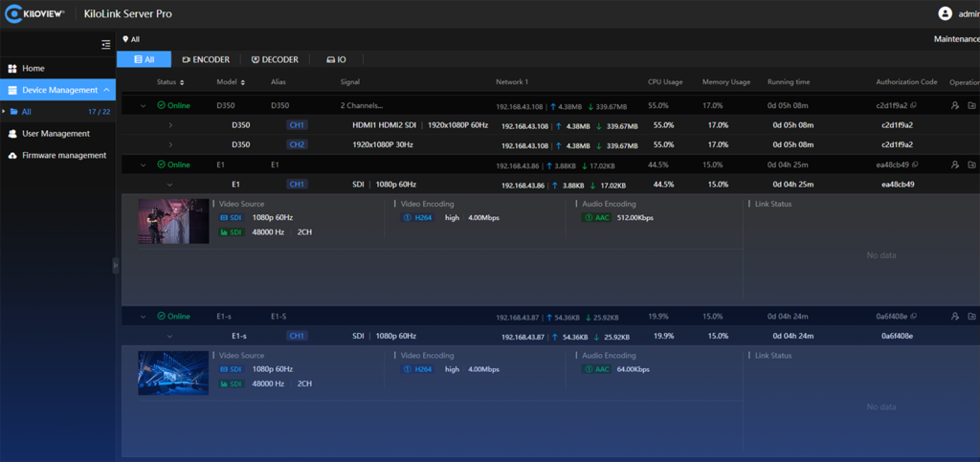
Task: Copy the authorization code c2d1f9a2
Action: pyautogui.click(x=913, y=106)
